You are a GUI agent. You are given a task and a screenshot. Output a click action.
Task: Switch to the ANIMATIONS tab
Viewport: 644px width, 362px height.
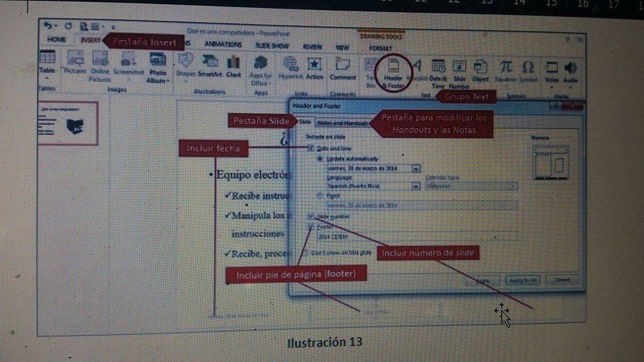[223, 44]
